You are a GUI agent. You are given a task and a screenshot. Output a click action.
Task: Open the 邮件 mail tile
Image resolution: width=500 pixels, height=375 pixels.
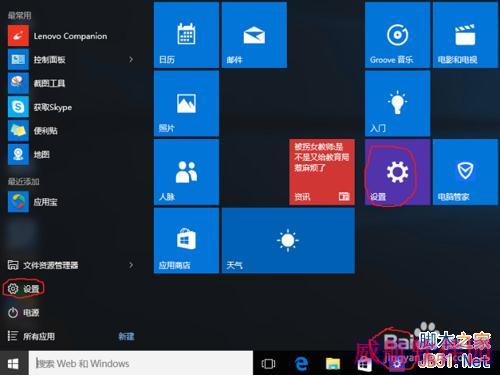pyautogui.click(x=254, y=35)
